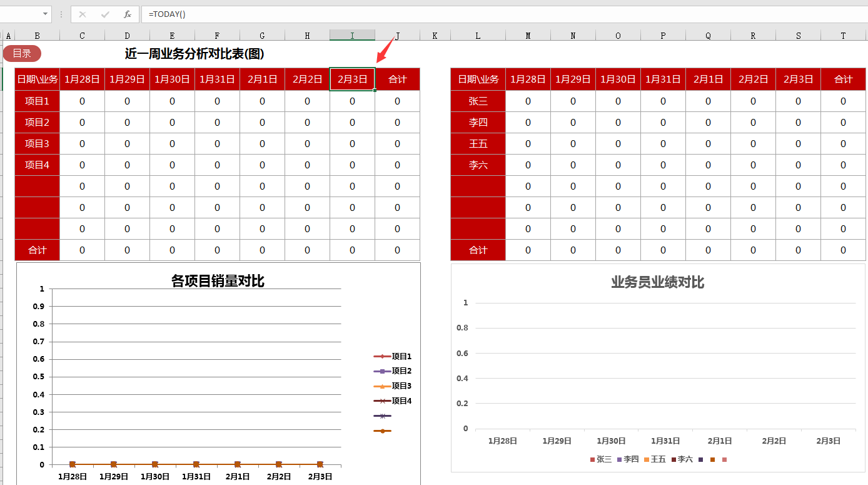The image size is (868, 485).
Task: Select the 1月31日 header in left table
Action: click(217, 79)
